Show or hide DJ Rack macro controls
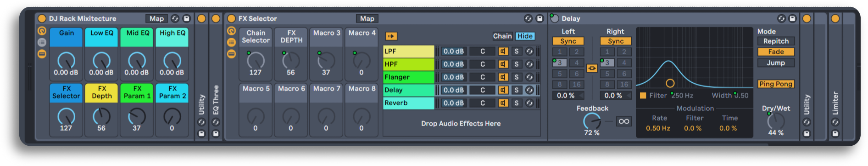The width and height of the screenshot is (868, 166). pos(42,31)
